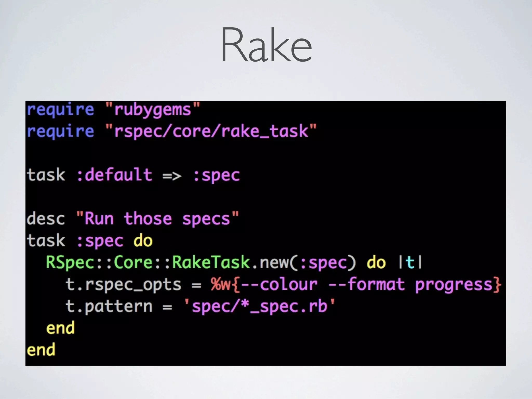This screenshot has width=532, height=399.
Task: Click ":spec" in the "task :spec do" line
Action: pyautogui.click(x=100, y=241)
